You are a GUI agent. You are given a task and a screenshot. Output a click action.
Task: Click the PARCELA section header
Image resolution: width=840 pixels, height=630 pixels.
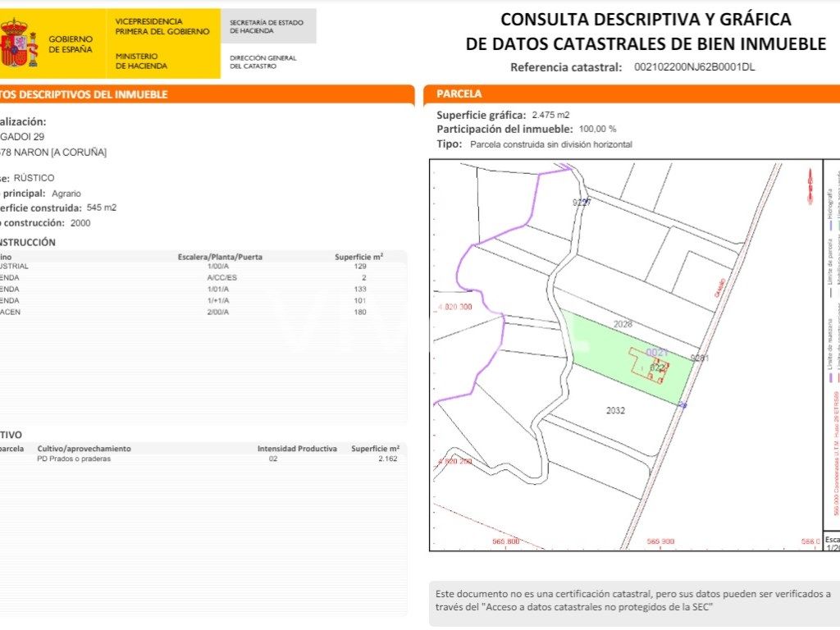(459, 94)
